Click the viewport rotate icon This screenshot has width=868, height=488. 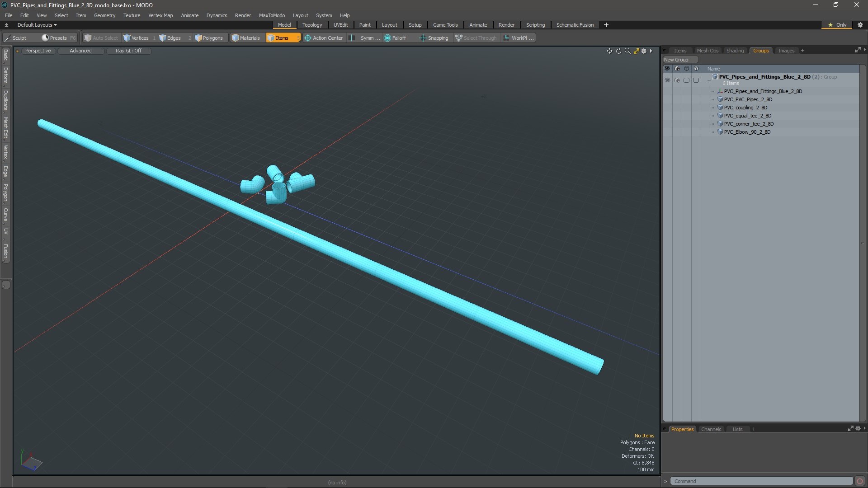(618, 51)
